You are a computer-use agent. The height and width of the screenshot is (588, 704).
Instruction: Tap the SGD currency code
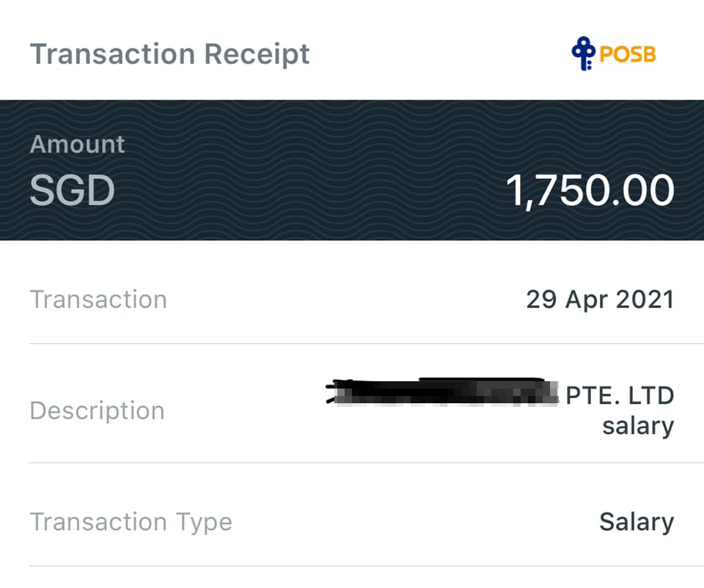[72, 191]
